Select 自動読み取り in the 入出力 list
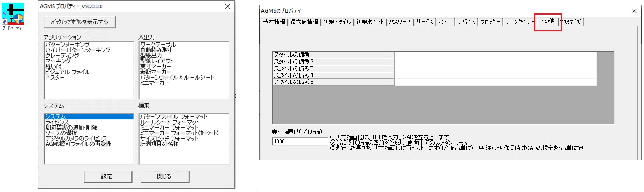This screenshot has width=644, height=192. pyautogui.click(x=157, y=50)
